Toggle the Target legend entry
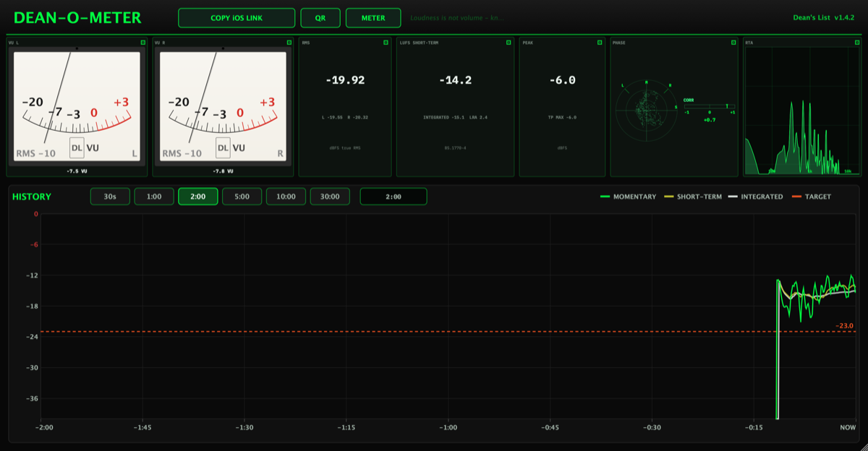 pyautogui.click(x=812, y=197)
